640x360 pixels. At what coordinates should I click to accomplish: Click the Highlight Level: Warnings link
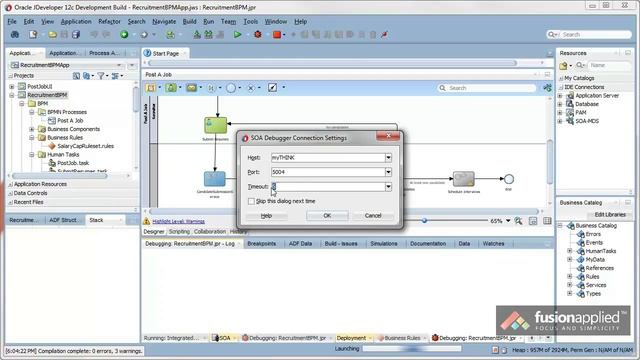point(178,221)
